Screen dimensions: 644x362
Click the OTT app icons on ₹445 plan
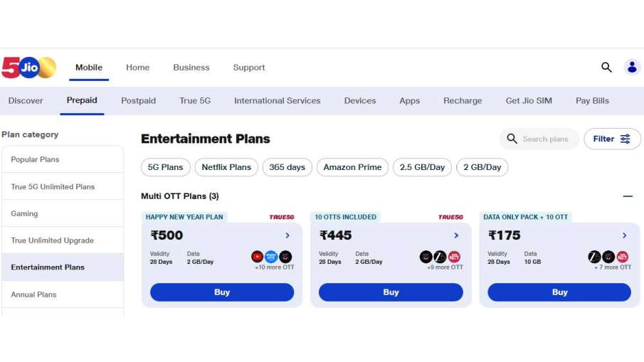tap(440, 257)
